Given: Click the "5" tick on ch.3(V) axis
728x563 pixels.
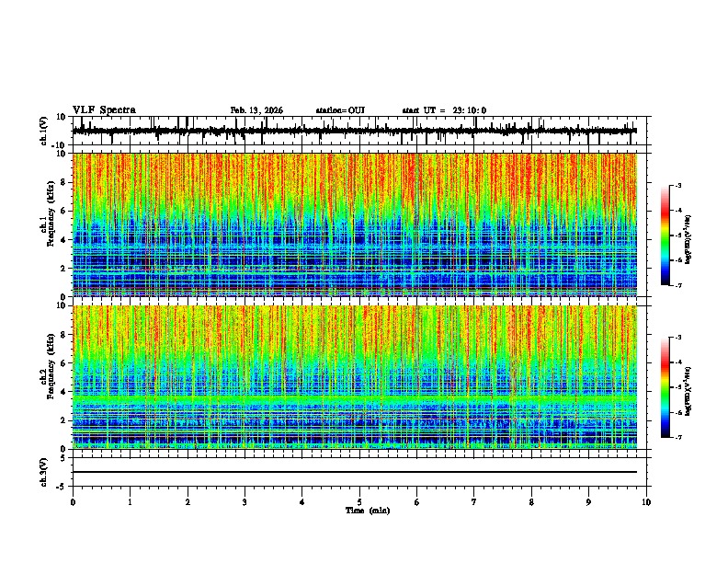Looking at the screenshot, I should point(64,457).
